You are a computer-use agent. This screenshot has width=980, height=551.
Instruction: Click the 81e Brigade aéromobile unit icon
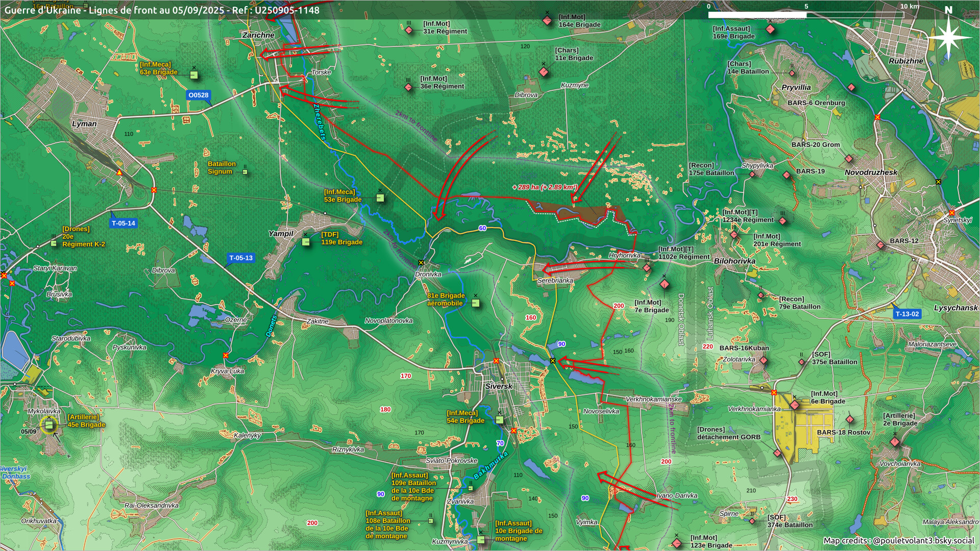[476, 303]
